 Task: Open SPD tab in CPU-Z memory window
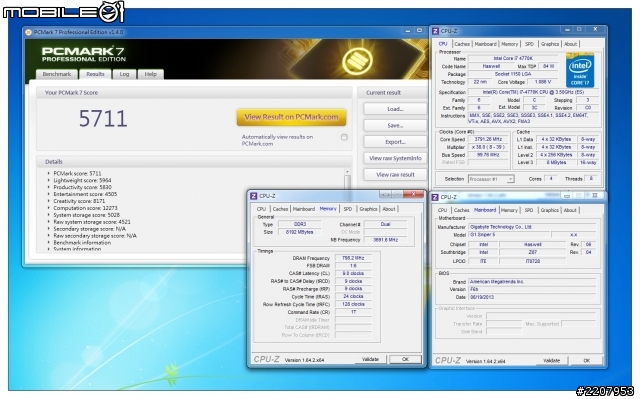(347, 209)
